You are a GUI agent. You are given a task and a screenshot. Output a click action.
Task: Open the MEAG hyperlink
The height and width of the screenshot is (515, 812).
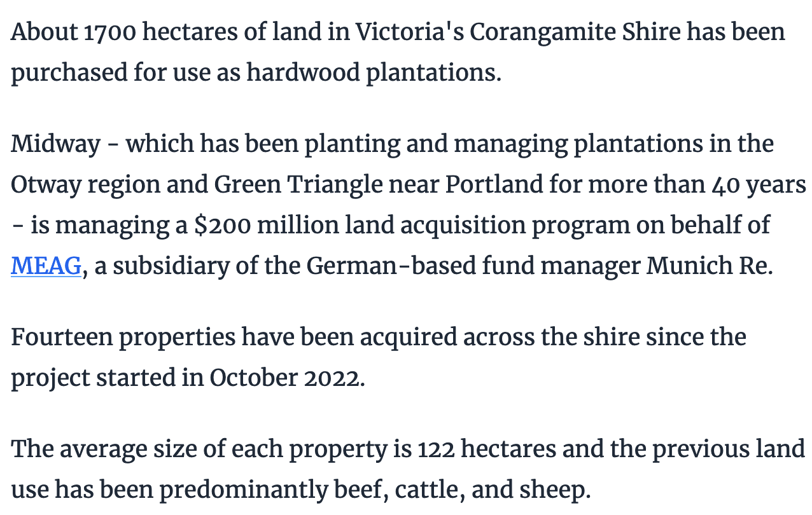(x=46, y=266)
